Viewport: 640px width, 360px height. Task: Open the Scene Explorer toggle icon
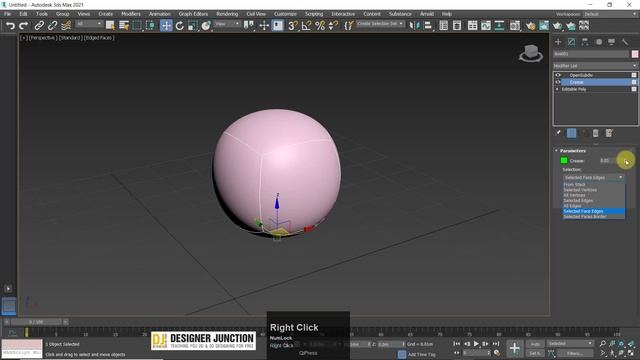click(444, 26)
